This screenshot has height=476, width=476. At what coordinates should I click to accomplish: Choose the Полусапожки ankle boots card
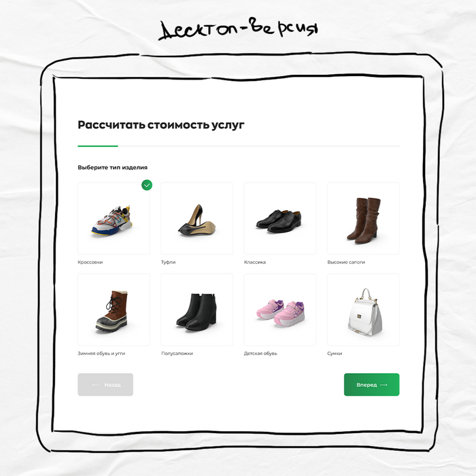click(x=197, y=309)
